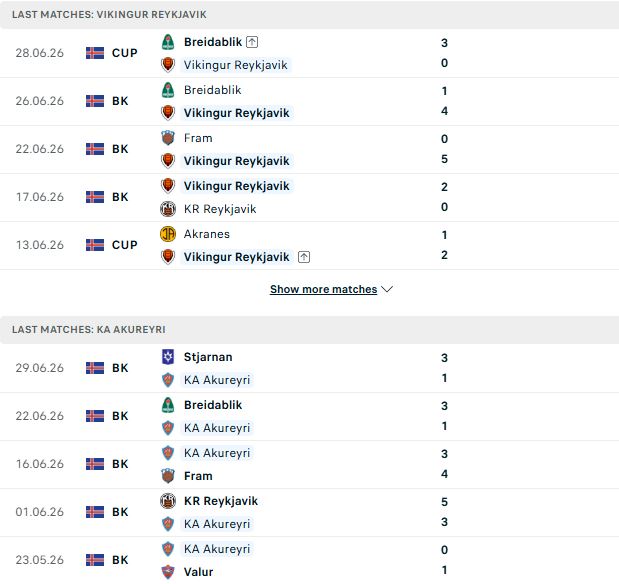Click the KR Reykjavik crest in 17.06.26 match
The image size is (619, 584).
pos(168,209)
